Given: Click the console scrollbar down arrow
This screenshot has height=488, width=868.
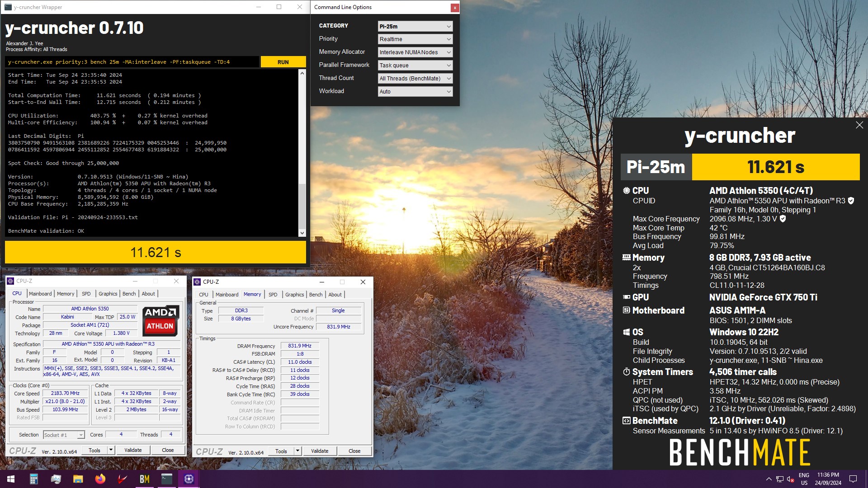Looking at the screenshot, I should coord(302,233).
